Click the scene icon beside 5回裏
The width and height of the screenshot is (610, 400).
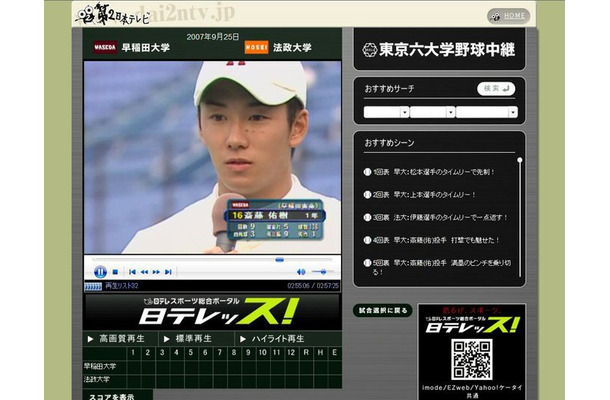(x=367, y=263)
